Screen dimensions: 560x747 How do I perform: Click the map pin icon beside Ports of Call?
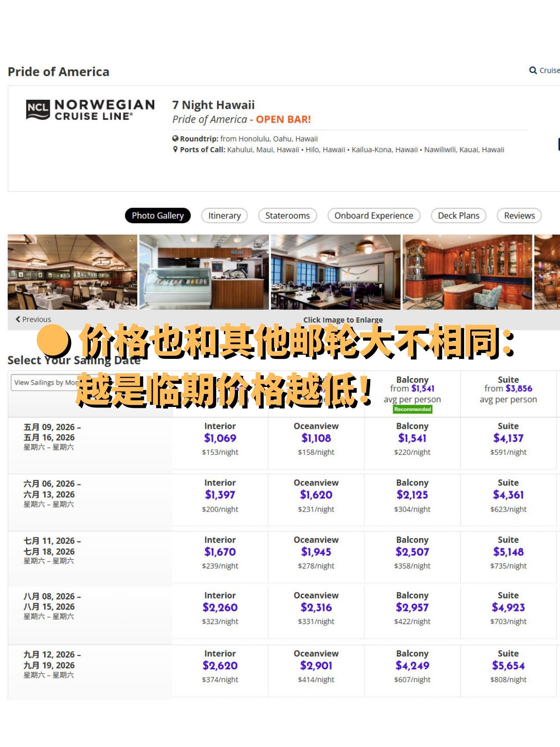[x=175, y=150]
